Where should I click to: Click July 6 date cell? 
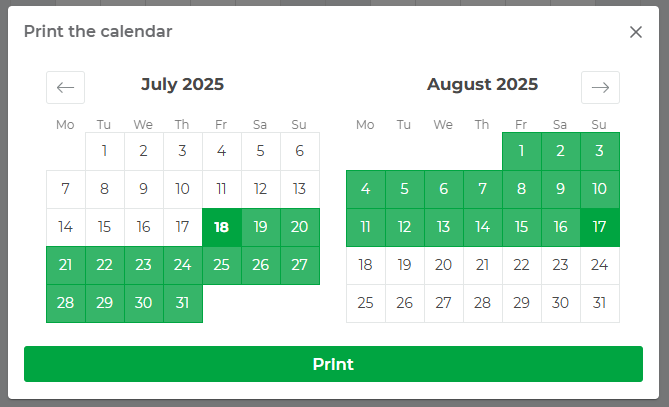point(299,151)
